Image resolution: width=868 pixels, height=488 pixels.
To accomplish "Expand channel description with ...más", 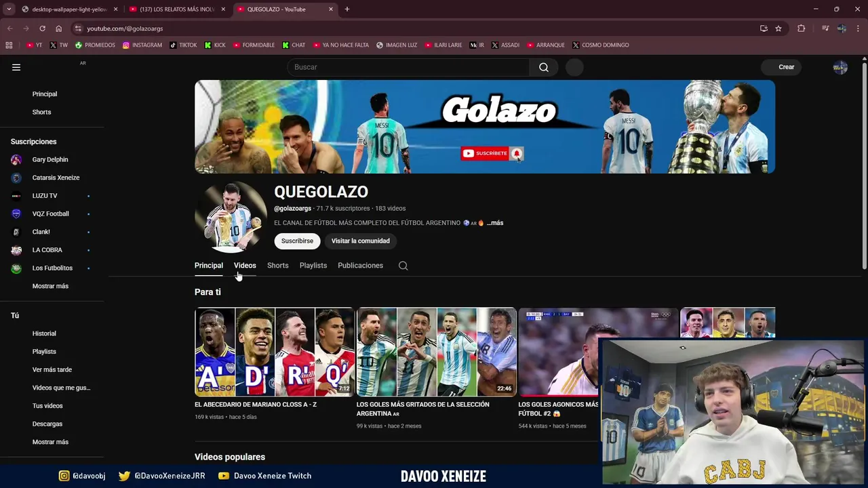I will tap(494, 223).
